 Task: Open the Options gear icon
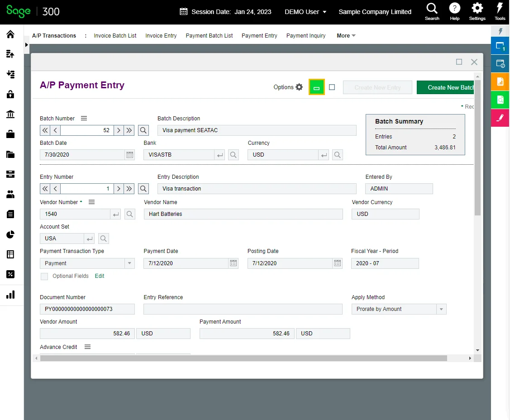click(x=299, y=87)
